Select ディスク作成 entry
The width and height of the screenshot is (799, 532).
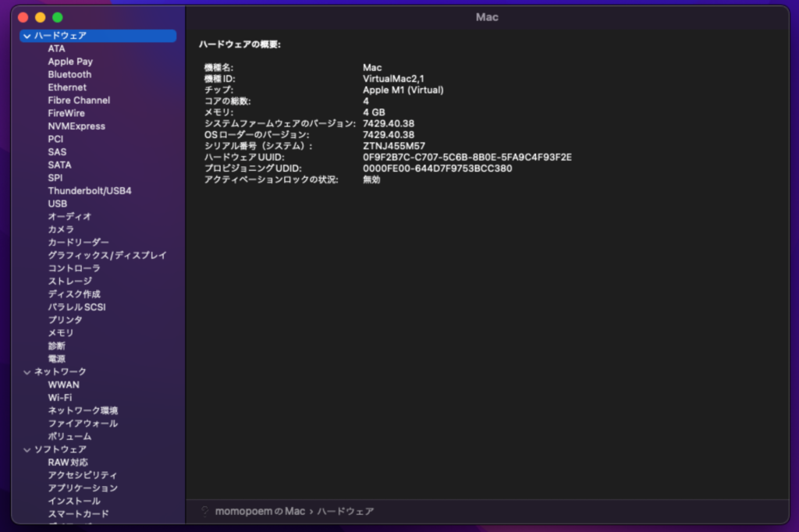coord(74,294)
